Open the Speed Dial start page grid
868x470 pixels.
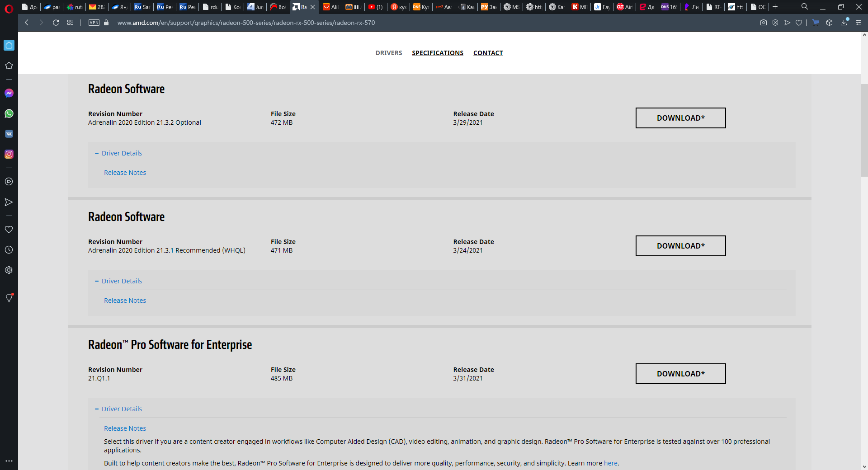[70, 23]
